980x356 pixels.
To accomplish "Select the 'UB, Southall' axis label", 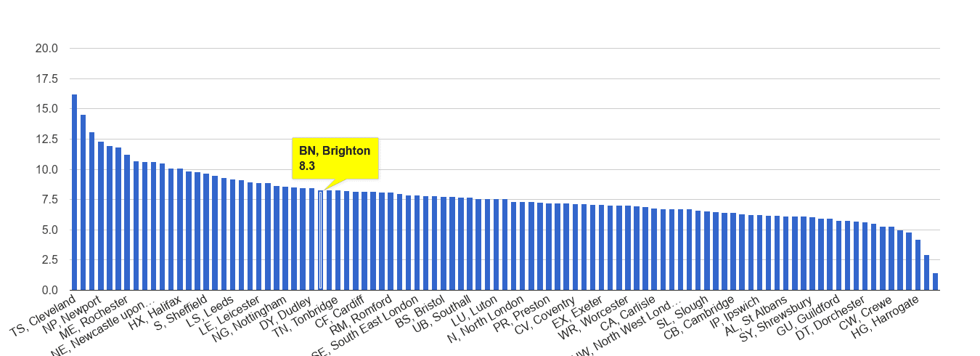I will [442, 315].
